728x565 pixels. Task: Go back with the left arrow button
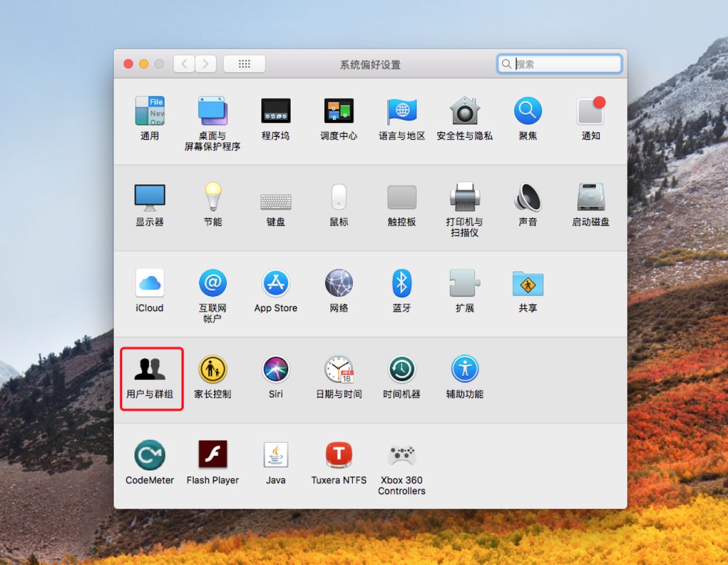184,63
